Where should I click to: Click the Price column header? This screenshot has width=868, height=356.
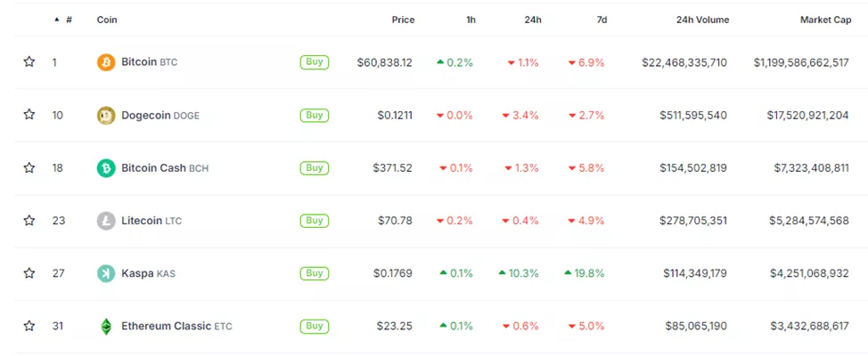pyautogui.click(x=403, y=20)
